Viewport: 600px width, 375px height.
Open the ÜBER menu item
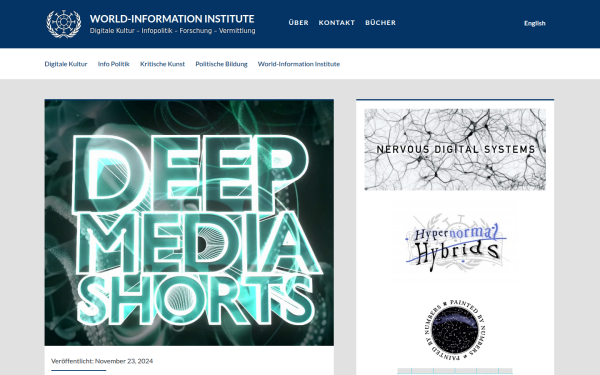(298, 23)
